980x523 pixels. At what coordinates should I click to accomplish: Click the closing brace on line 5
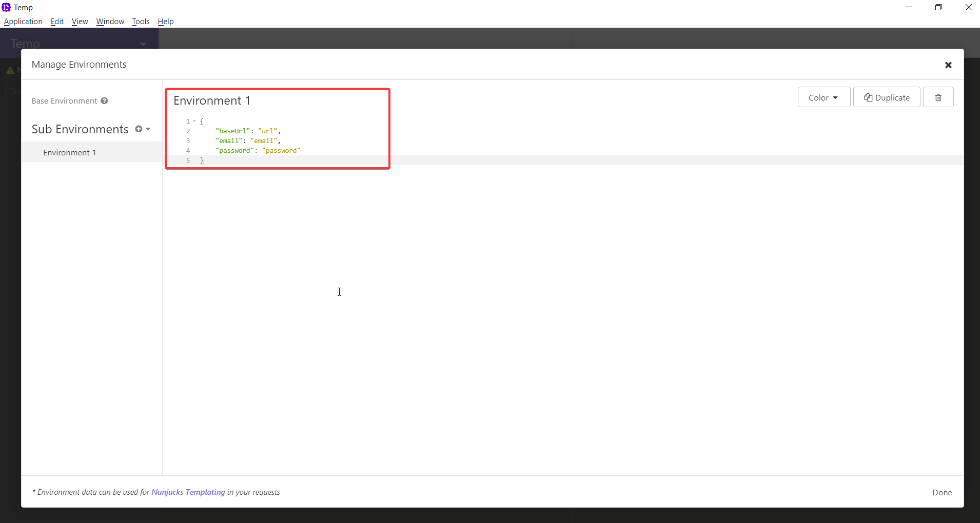click(202, 160)
